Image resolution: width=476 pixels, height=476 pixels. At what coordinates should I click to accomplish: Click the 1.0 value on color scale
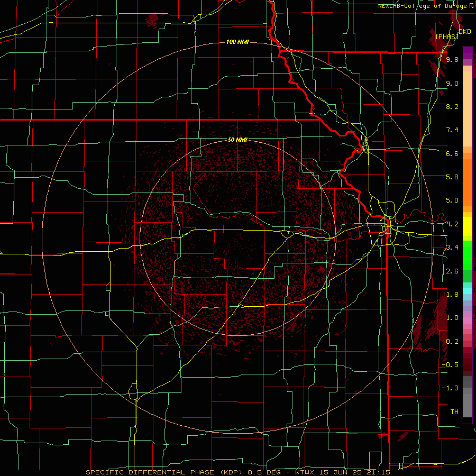[452, 318]
